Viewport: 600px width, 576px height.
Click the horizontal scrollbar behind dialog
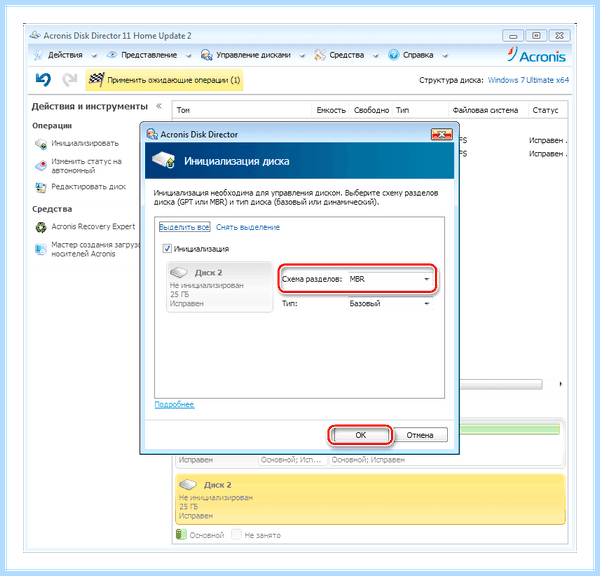pos(501,384)
